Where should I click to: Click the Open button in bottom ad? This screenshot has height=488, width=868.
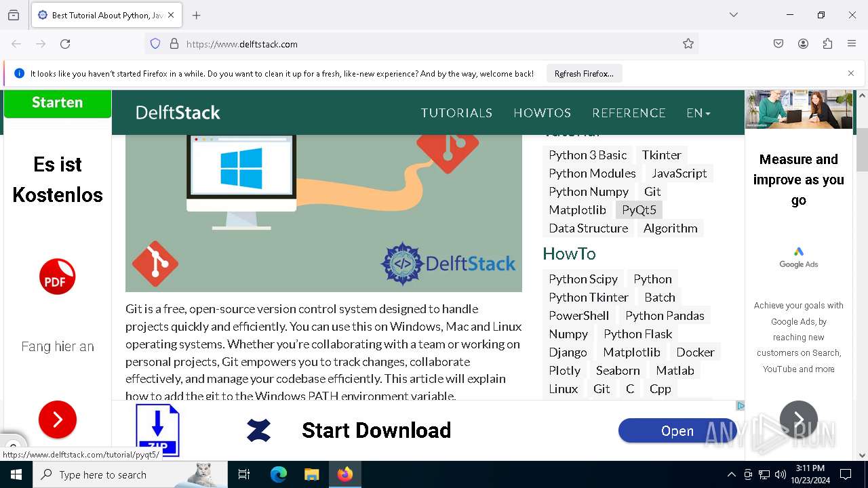pyautogui.click(x=677, y=431)
